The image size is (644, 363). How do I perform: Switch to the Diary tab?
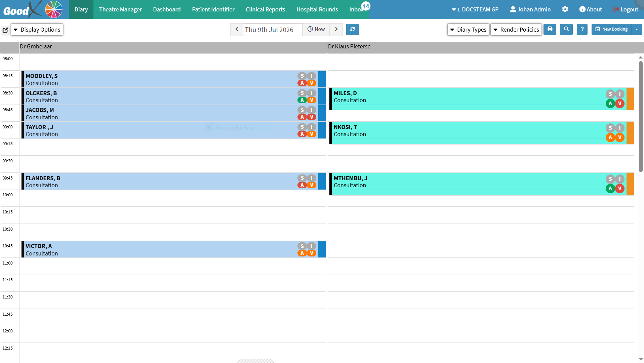[81, 9]
